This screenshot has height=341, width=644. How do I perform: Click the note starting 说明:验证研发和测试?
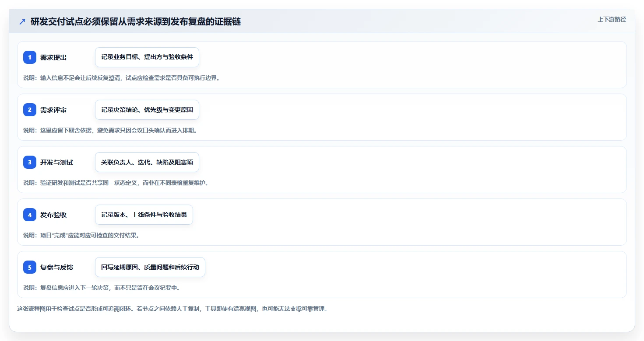[x=116, y=183]
